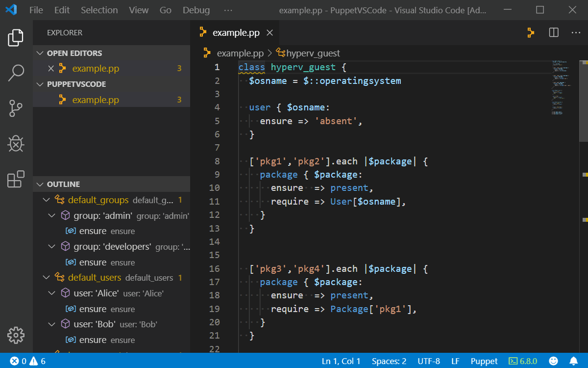Open the Debug view
Viewport: 588px width, 368px height.
coord(16,144)
